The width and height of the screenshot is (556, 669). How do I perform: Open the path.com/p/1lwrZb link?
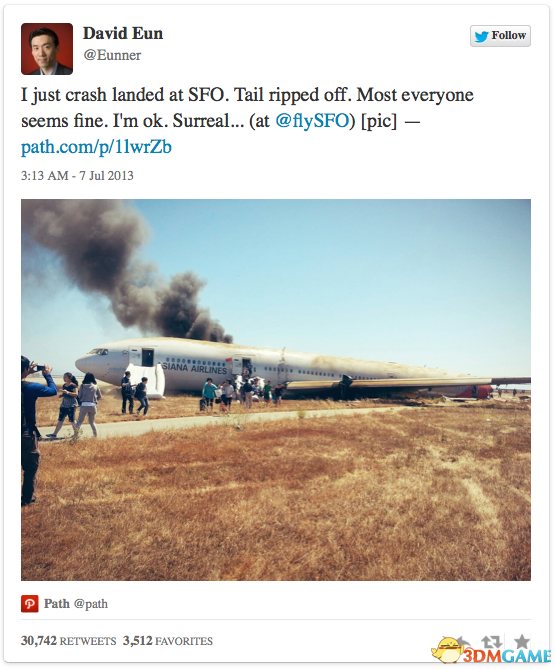tap(96, 147)
